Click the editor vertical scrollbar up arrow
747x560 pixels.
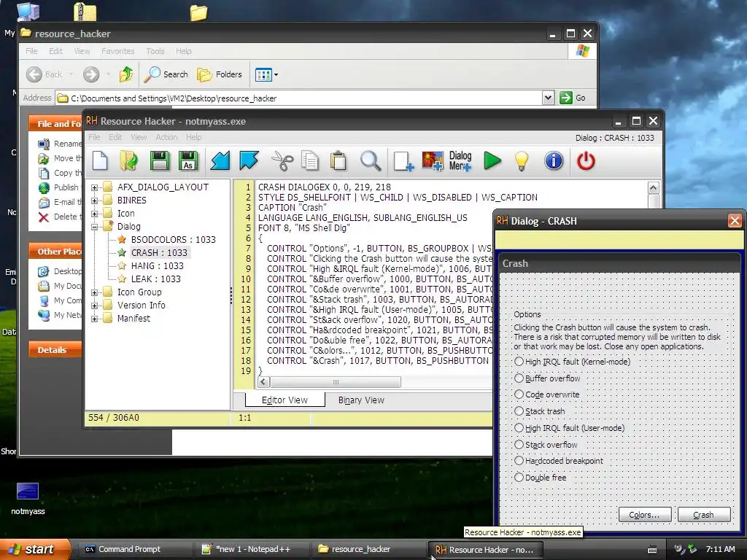click(x=654, y=187)
